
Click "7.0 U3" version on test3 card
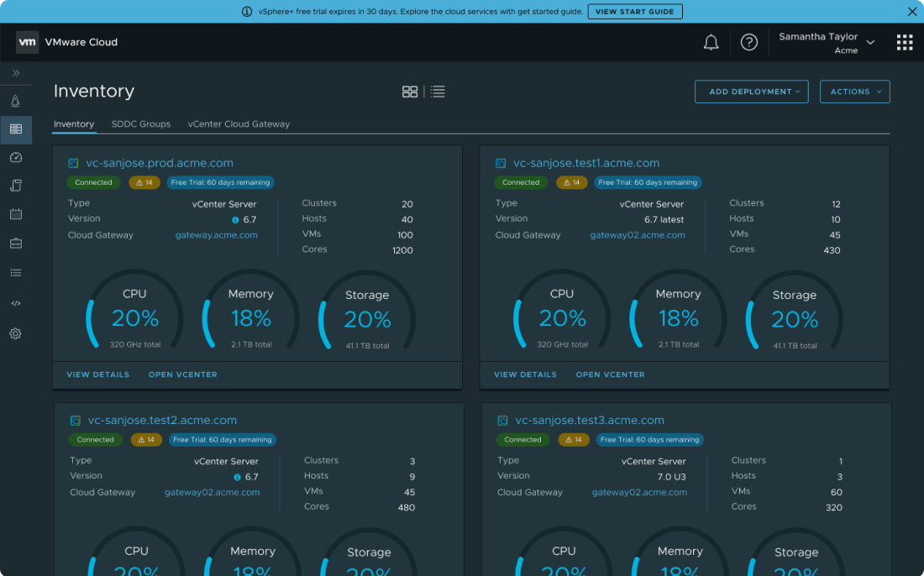pos(672,477)
